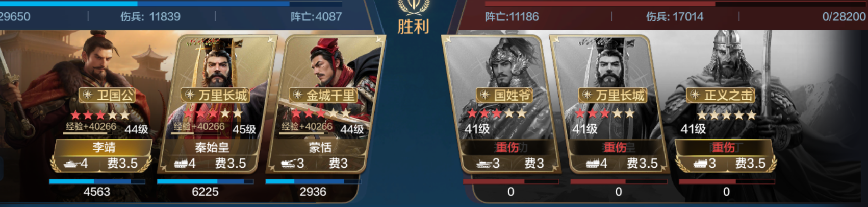
Task: Select the 2936 troop strength bar
Action: [313, 181]
